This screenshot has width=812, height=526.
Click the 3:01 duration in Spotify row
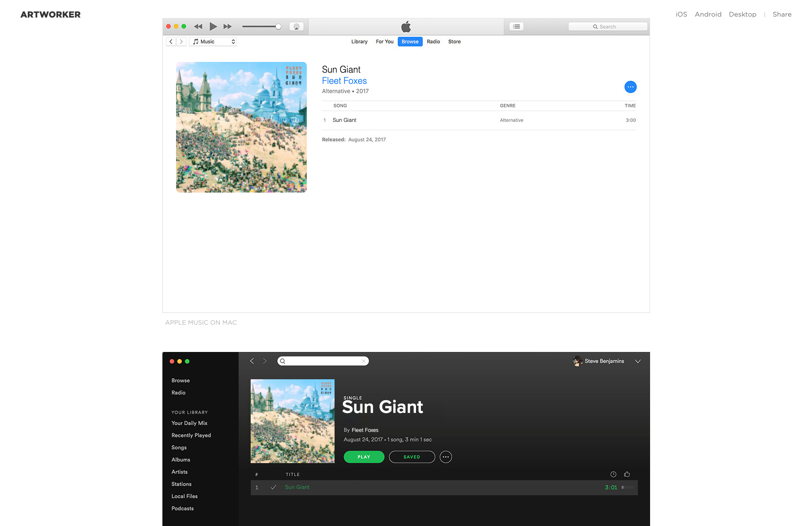(x=611, y=487)
